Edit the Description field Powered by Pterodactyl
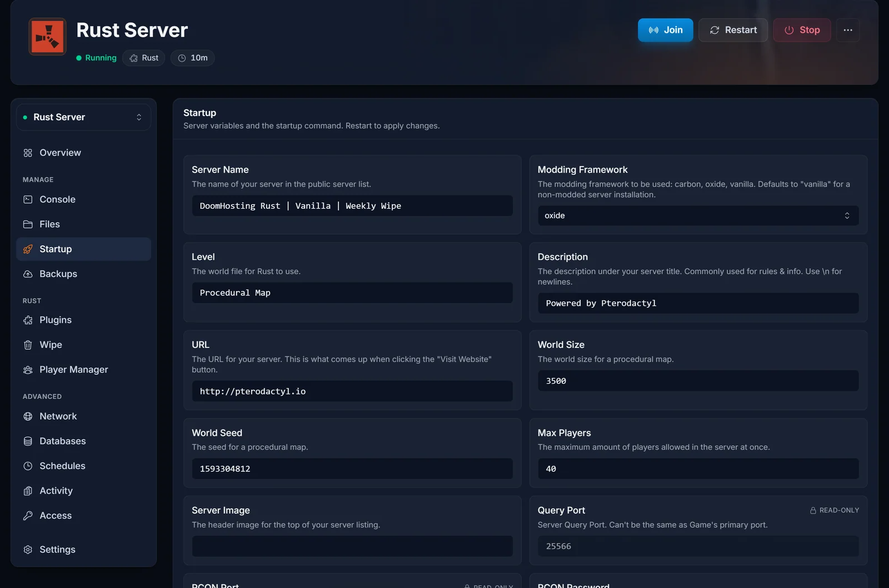Viewport: 889px width, 588px height. click(x=698, y=303)
